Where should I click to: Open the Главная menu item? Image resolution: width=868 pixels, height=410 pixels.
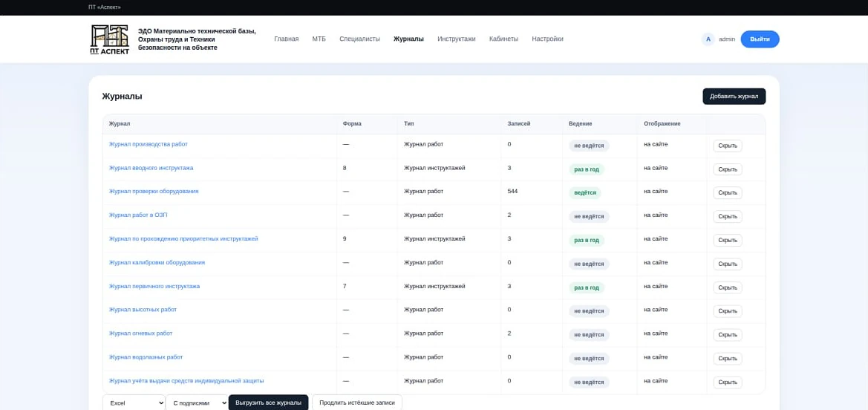pyautogui.click(x=286, y=39)
